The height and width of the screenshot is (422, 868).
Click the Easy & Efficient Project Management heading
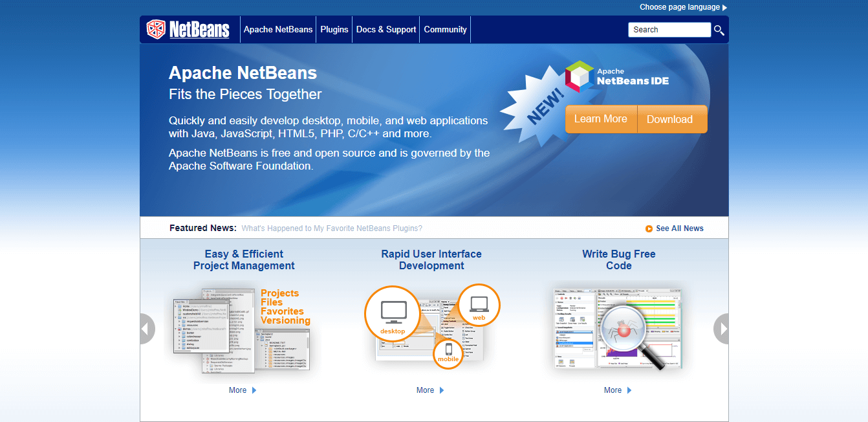[x=244, y=260]
